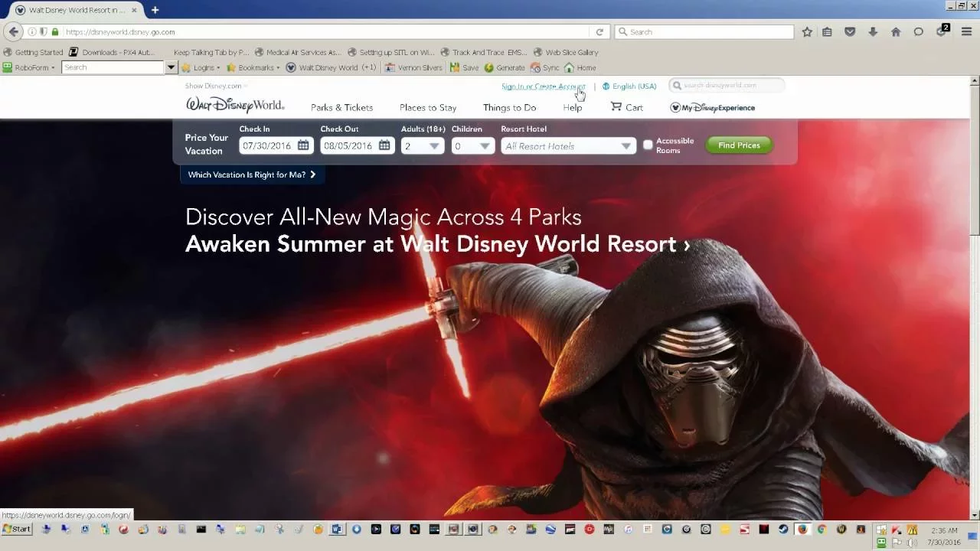Open the All Resort Hotels dropdown

[x=568, y=146]
